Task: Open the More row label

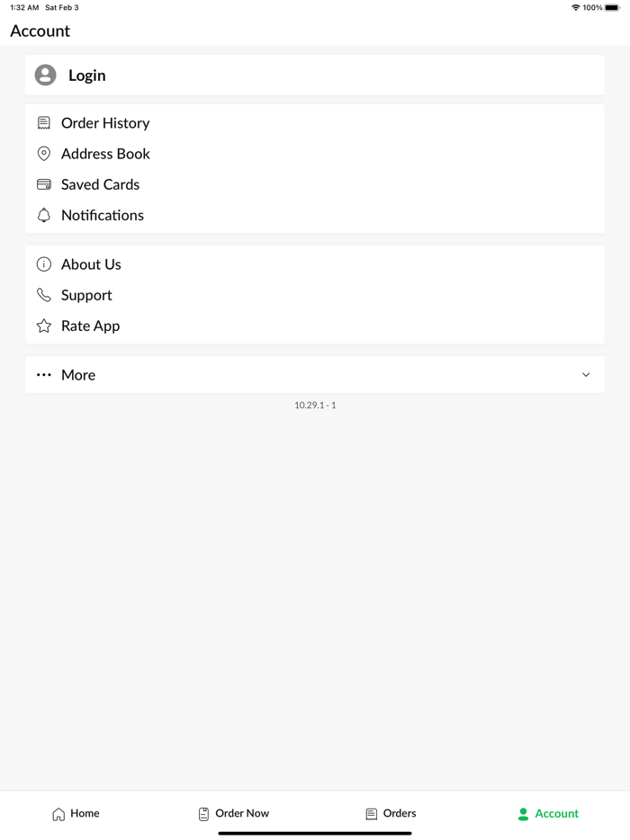Action: 78,375
